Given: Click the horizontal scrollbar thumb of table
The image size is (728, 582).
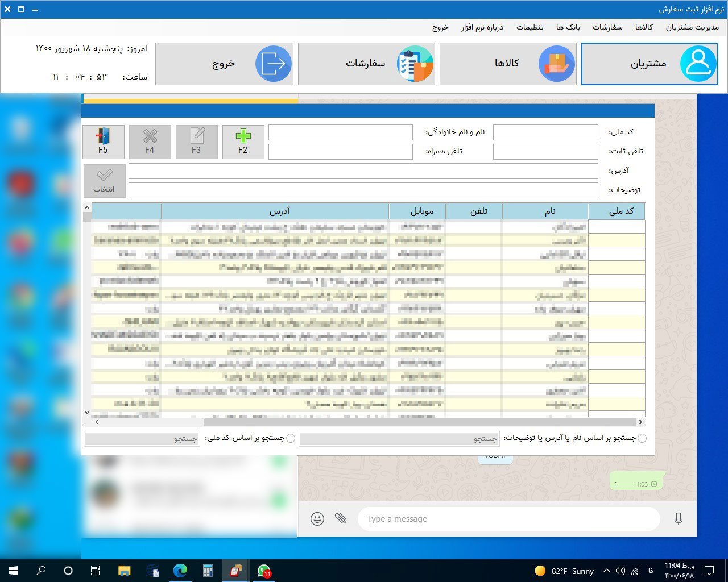Looking at the screenshot, I should 420,422.
